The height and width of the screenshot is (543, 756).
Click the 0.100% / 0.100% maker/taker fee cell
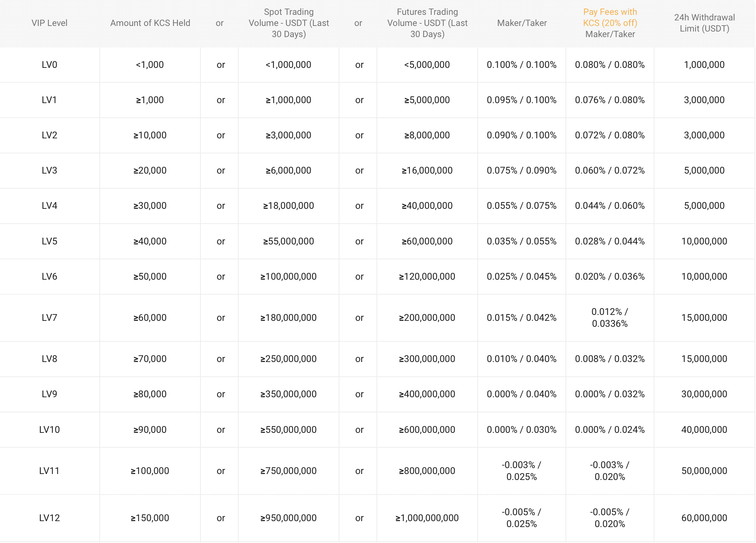click(x=521, y=65)
